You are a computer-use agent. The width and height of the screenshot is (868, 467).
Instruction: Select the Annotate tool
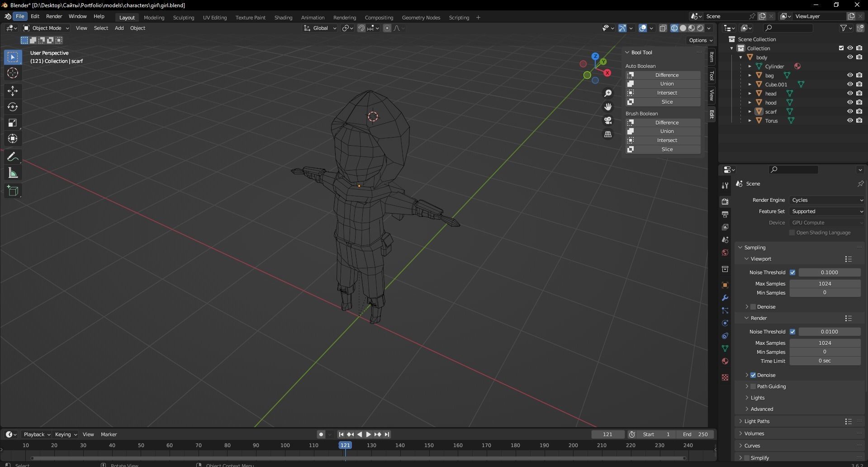[13, 157]
